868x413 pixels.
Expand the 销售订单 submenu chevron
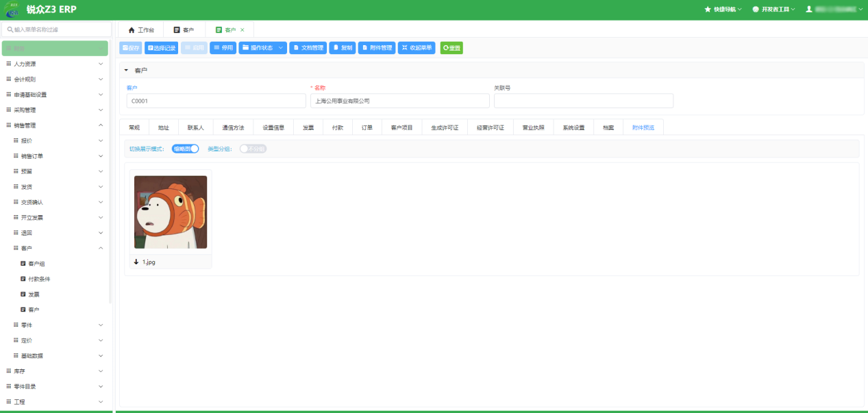pyautogui.click(x=101, y=156)
